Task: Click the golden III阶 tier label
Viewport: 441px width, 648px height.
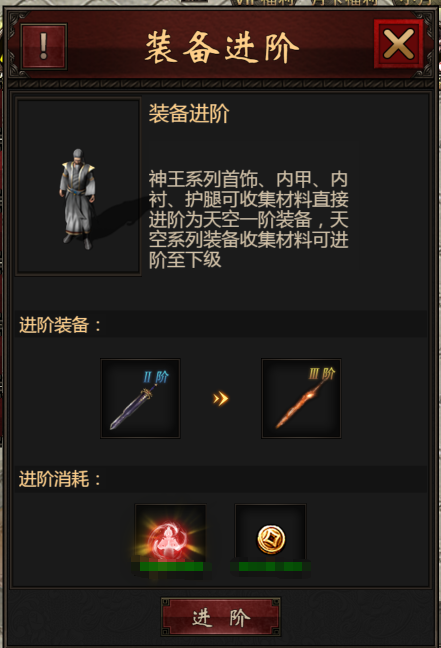Action: [x=322, y=374]
